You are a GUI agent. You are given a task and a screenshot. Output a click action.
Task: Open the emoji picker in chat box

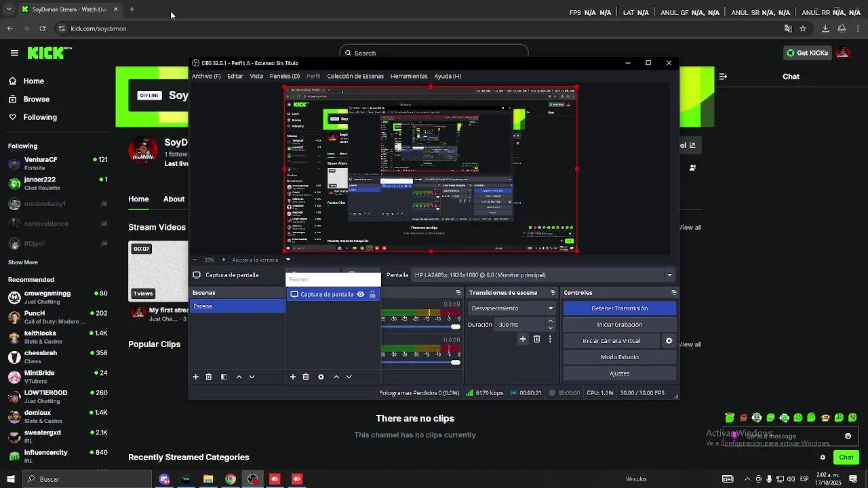848,436
